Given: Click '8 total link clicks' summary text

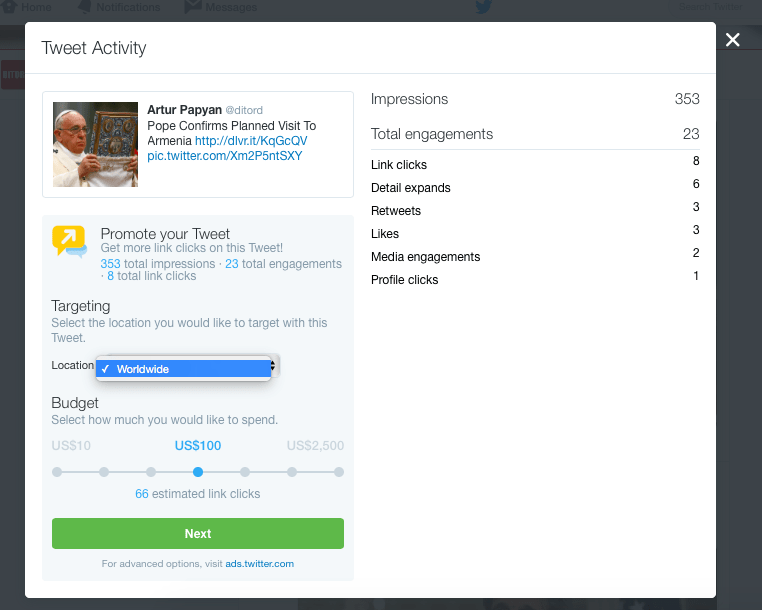Looking at the screenshot, I should 152,276.
